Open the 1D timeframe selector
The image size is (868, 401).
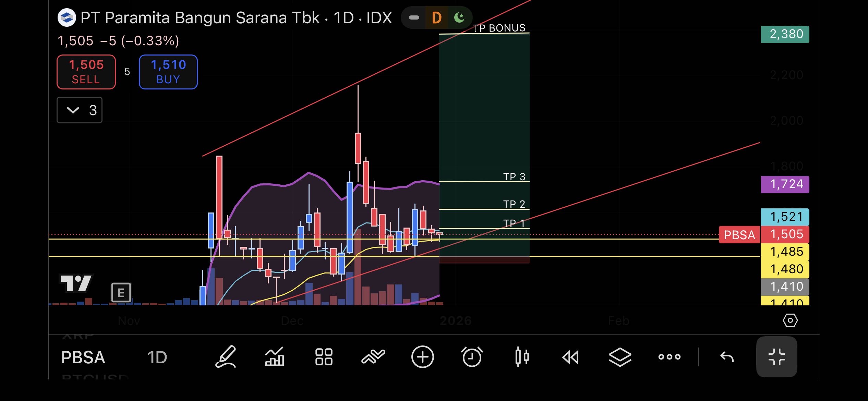pos(157,357)
